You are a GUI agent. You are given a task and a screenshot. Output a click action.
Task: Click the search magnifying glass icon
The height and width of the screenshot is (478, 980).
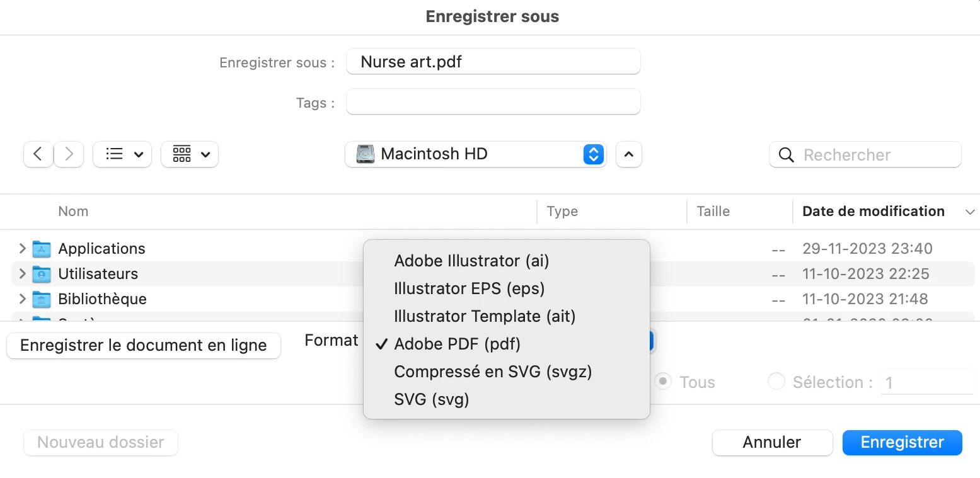point(786,155)
